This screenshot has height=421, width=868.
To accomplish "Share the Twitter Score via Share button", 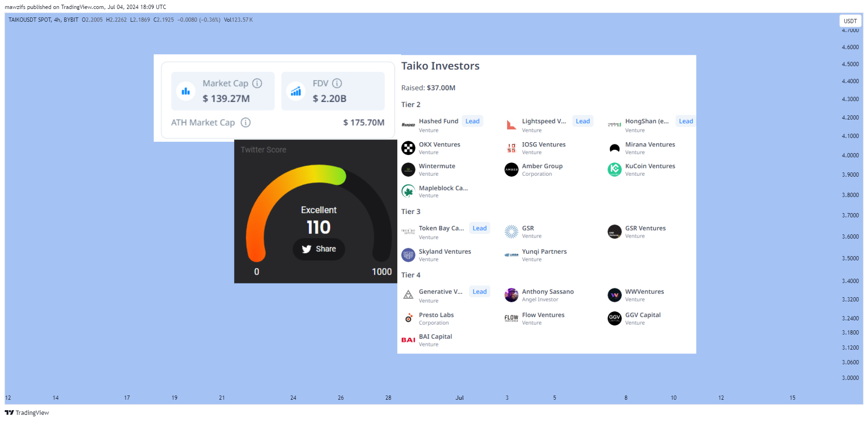I will [x=319, y=249].
